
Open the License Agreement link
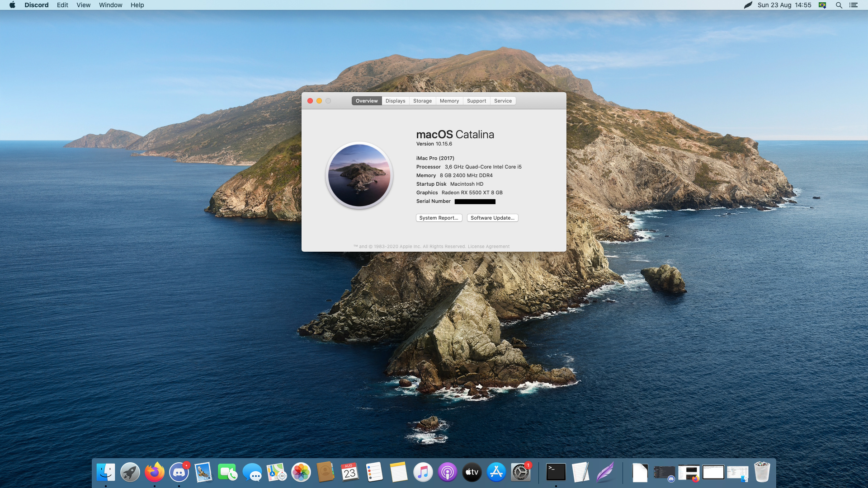(x=488, y=247)
